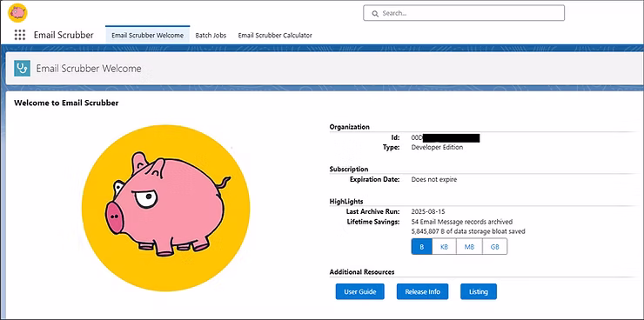644x320 pixels.
Task: Click the HighLights section heading
Action: click(346, 202)
